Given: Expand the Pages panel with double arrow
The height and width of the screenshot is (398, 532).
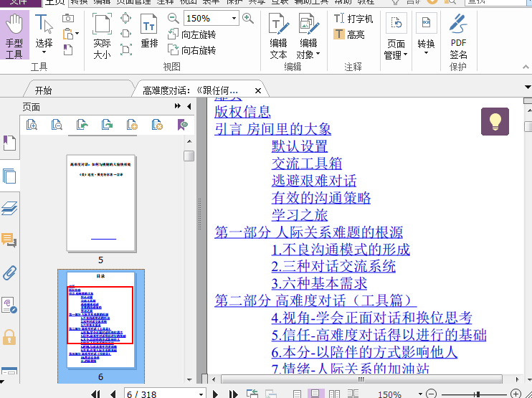Looking at the screenshot, I should click(x=177, y=106).
